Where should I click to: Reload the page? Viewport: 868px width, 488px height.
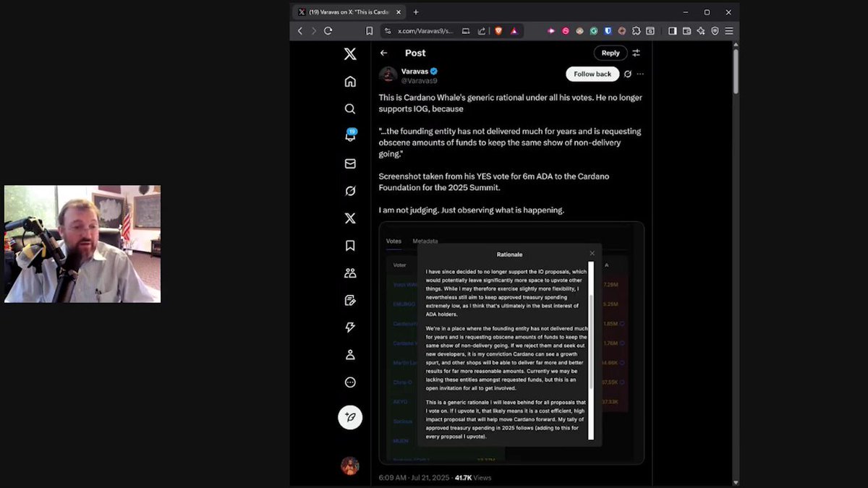point(328,31)
